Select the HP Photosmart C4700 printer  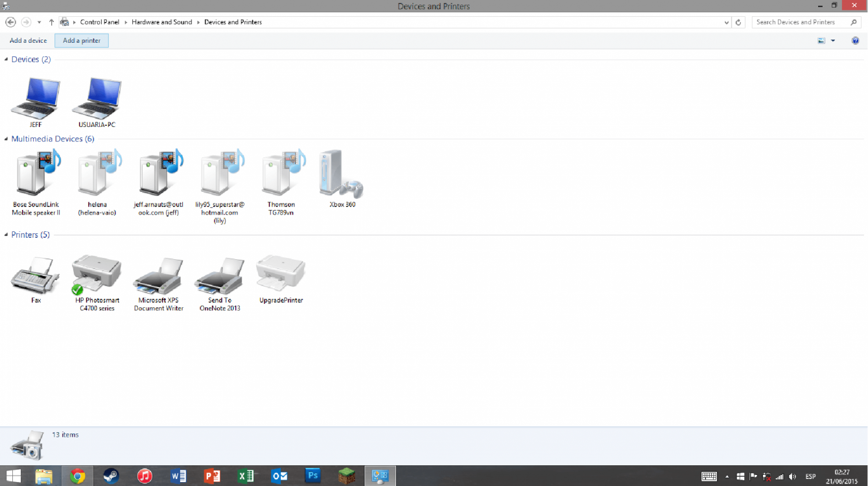[97, 273]
